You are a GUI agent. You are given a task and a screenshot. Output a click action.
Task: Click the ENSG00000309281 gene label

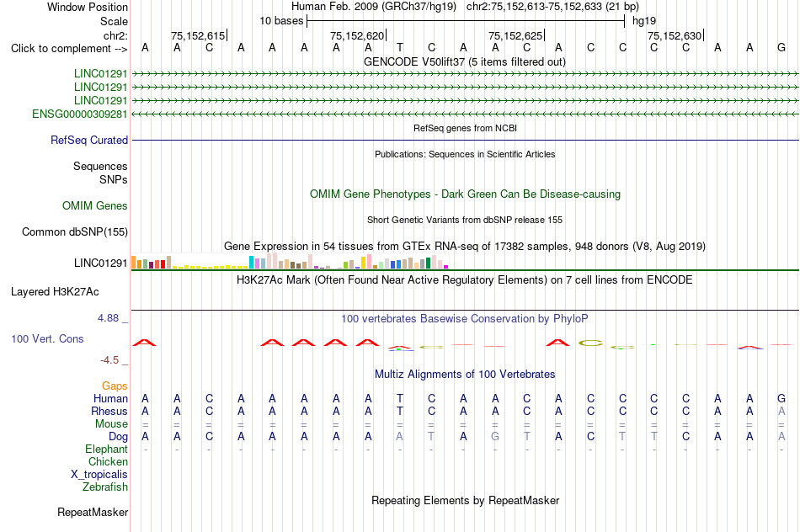[x=80, y=114]
